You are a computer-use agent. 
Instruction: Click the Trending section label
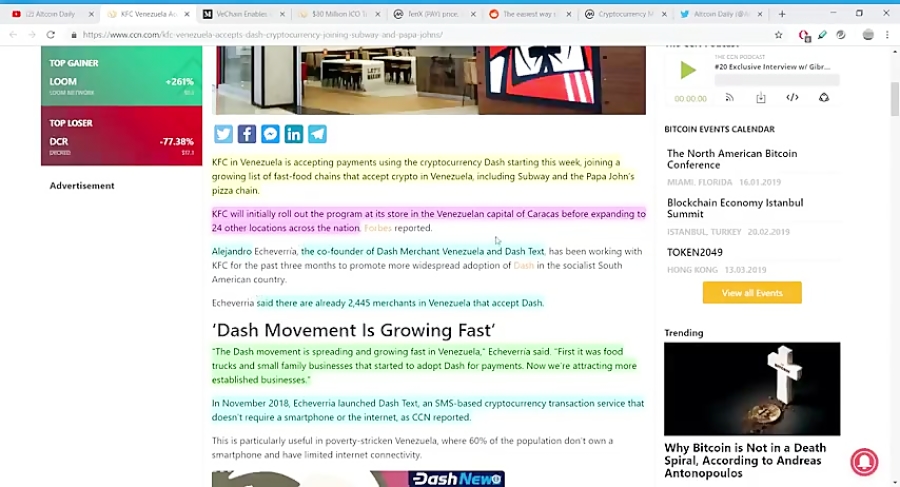(x=684, y=333)
